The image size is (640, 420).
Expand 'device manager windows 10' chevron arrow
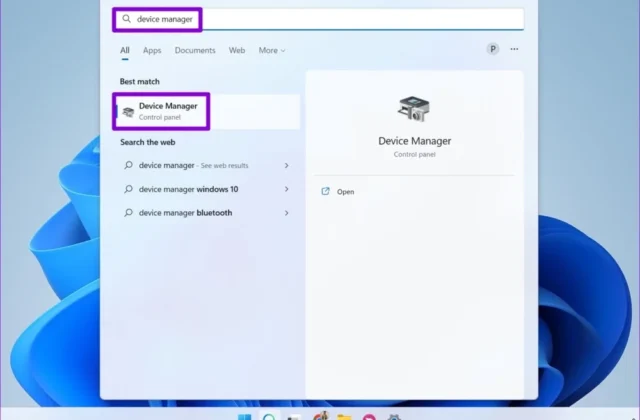click(x=287, y=189)
